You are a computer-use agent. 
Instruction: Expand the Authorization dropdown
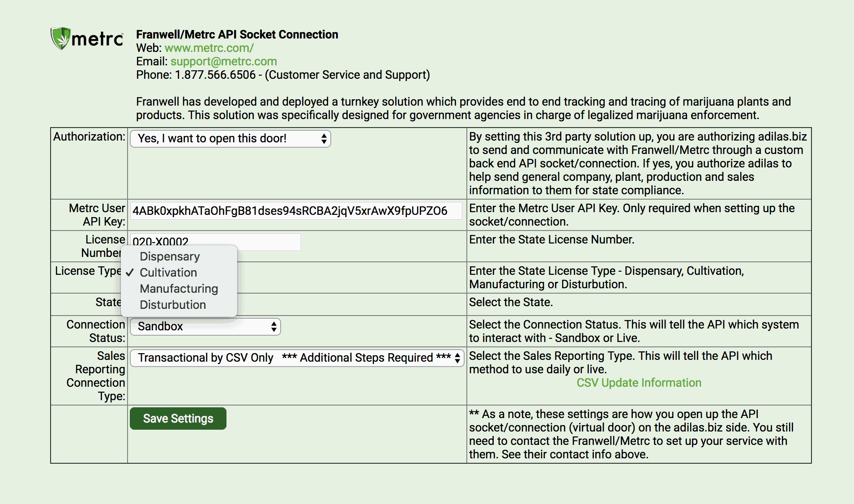[230, 139]
